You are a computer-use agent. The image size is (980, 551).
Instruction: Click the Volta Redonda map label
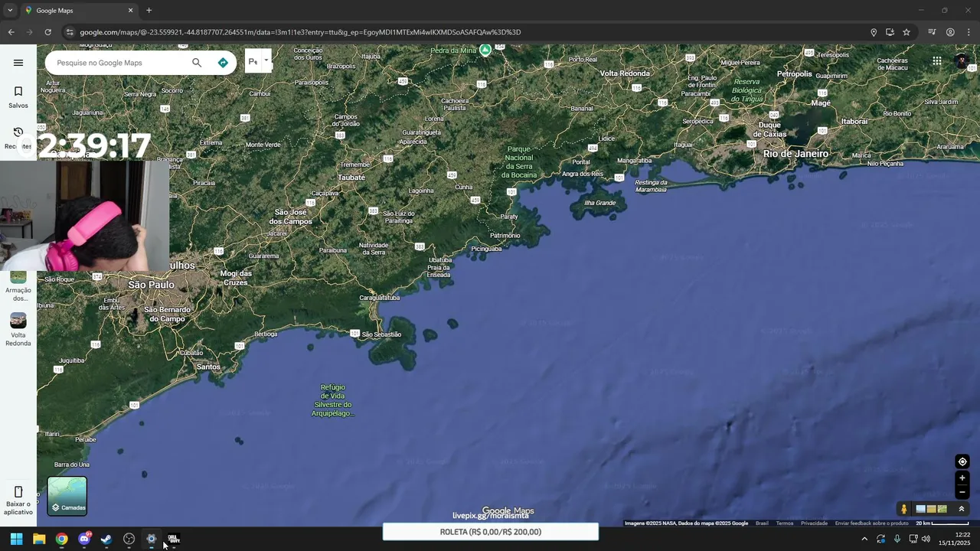point(625,73)
